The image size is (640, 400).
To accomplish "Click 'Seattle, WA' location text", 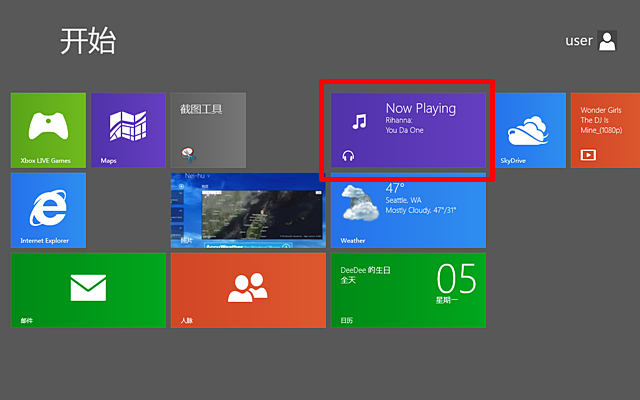I will (x=403, y=200).
